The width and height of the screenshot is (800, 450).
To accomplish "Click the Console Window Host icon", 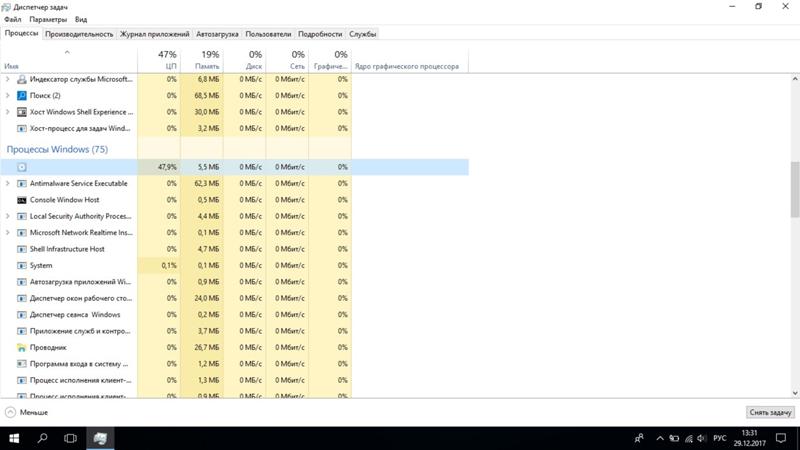I will 21,200.
